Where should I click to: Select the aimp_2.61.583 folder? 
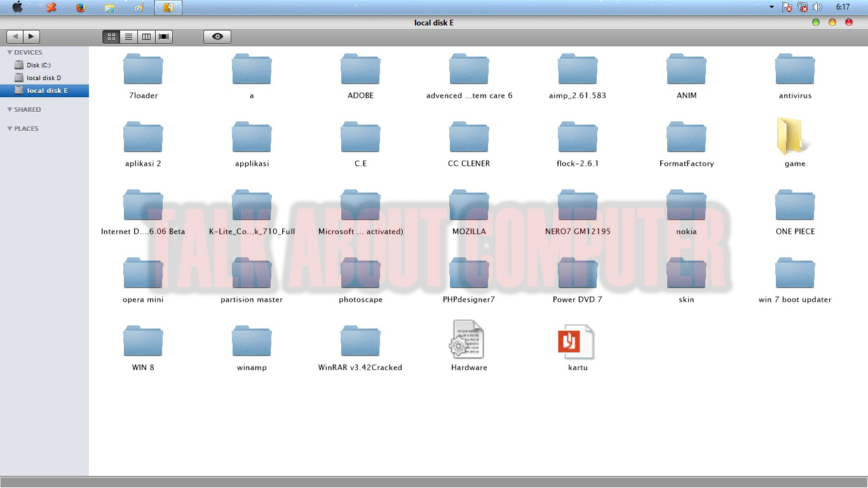tap(578, 76)
